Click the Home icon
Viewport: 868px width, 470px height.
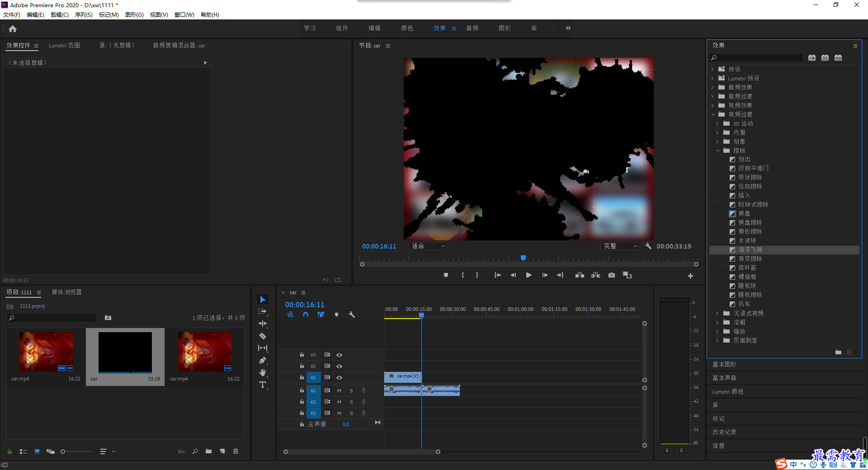tap(13, 28)
